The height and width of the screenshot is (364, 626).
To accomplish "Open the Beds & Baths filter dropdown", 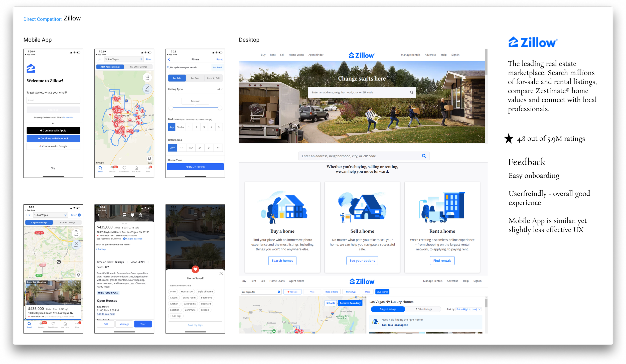I will click(332, 292).
